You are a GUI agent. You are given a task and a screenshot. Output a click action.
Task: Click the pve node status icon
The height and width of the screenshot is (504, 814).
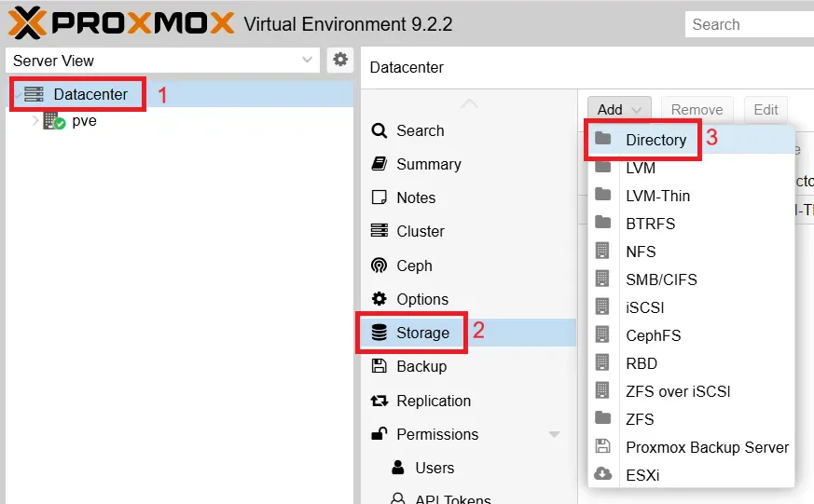[x=54, y=121]
